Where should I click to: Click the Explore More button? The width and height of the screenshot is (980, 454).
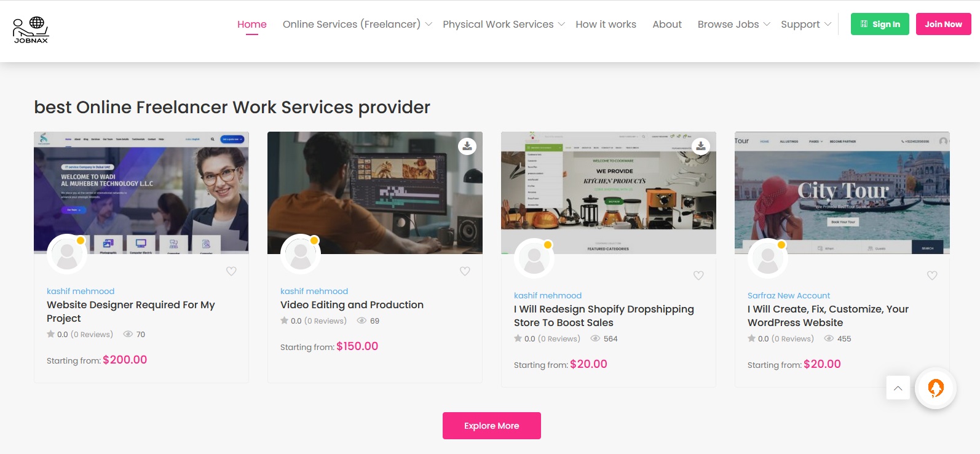[492, 426]
